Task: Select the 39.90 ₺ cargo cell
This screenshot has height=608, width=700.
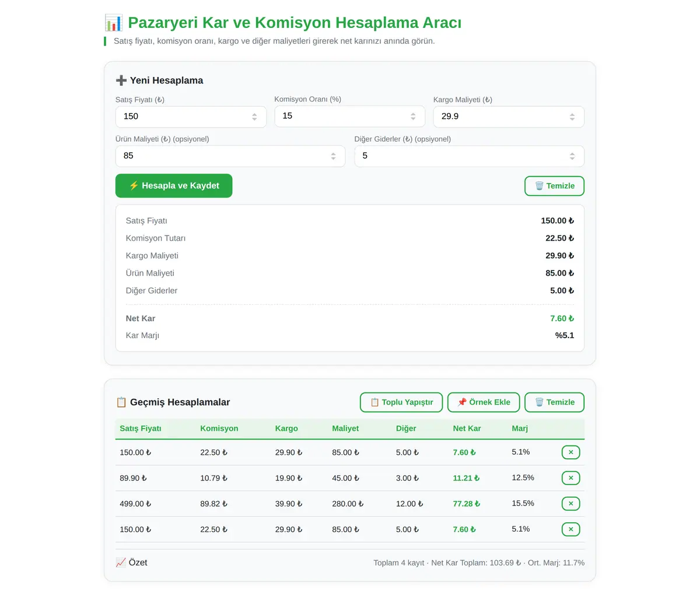Action: tap(289, 504)
